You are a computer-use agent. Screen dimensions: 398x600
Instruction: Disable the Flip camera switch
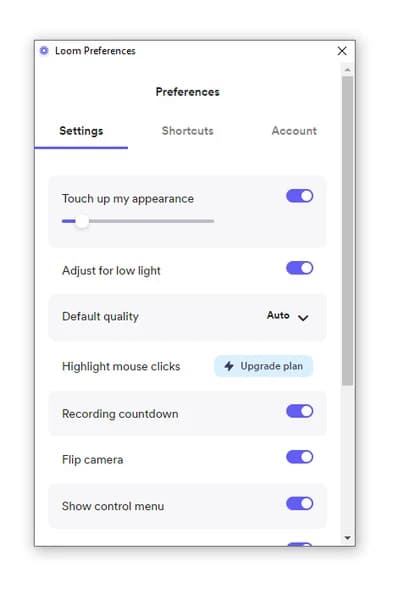300,457
